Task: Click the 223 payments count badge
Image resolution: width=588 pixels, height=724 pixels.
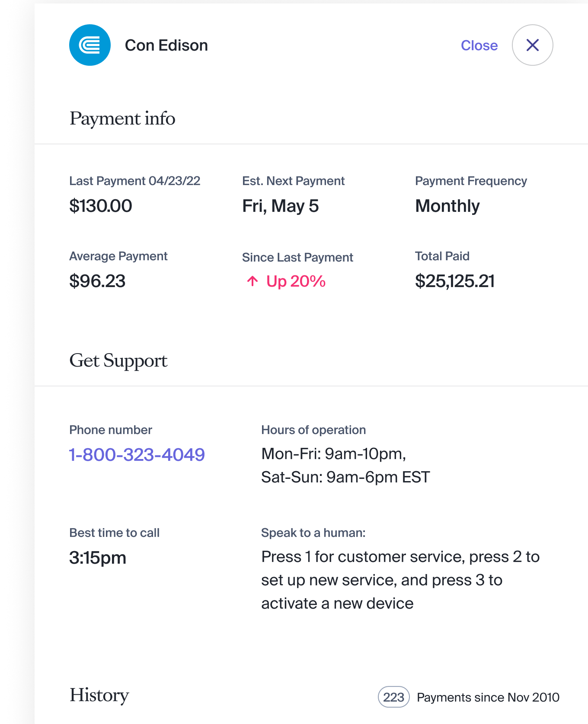Action: click(393, 697)
